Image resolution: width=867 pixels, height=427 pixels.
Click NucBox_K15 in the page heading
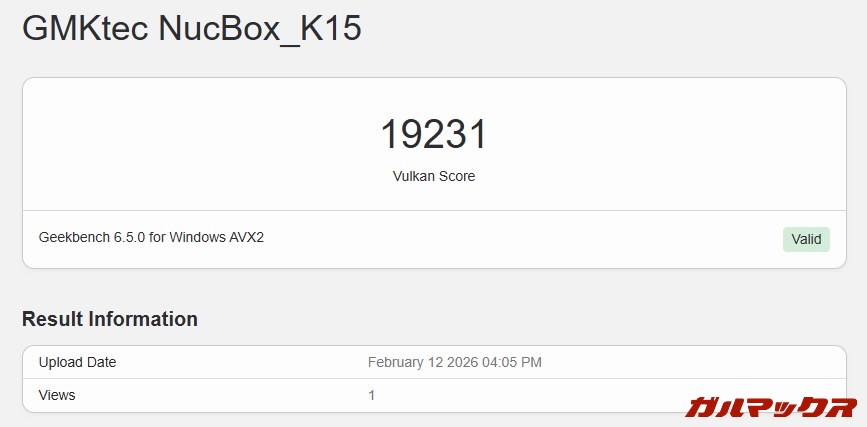point(260,29)
